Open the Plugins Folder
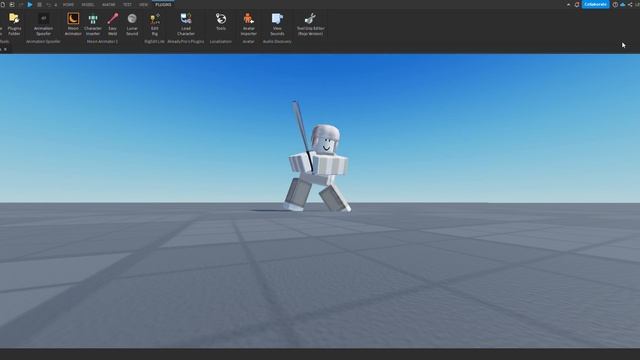 [x=14, y=24]
